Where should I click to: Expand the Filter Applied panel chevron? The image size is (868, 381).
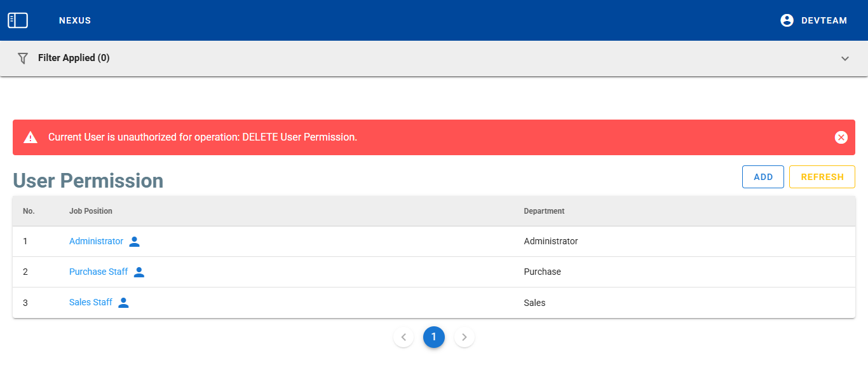click(x=844, y=59)
